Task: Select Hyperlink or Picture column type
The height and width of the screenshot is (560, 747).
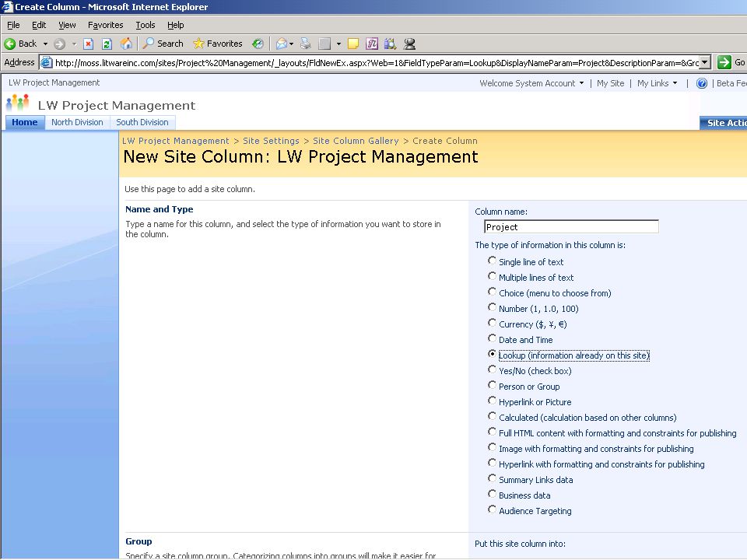Action: [492, 401]
